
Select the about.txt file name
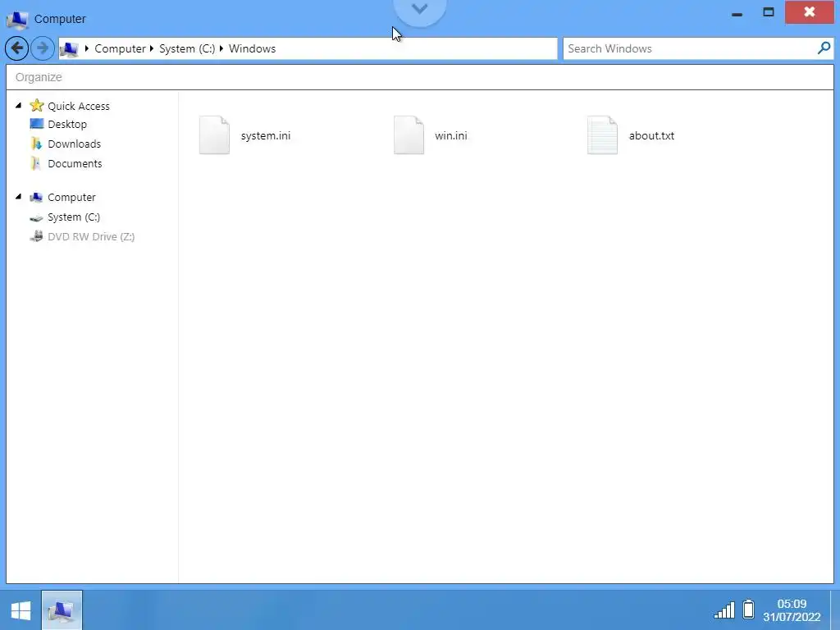click(x=651, y=135)
